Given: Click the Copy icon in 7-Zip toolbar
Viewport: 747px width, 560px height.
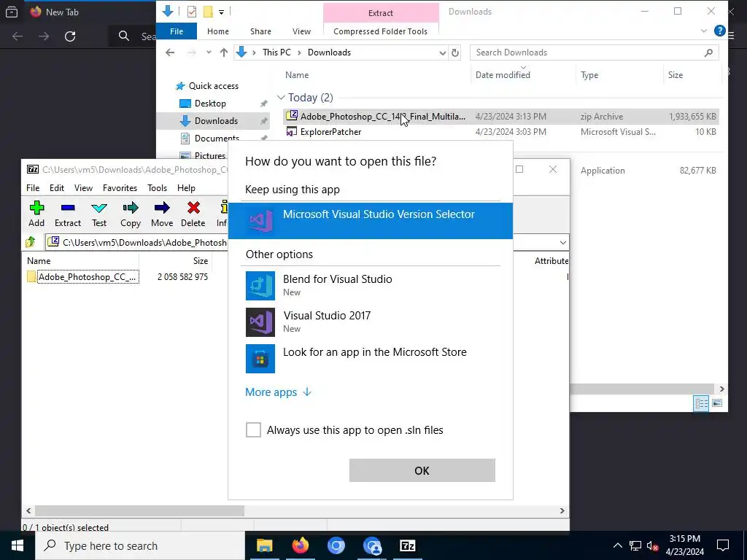Looking at the screenshot, I should [x=130, y=214].
